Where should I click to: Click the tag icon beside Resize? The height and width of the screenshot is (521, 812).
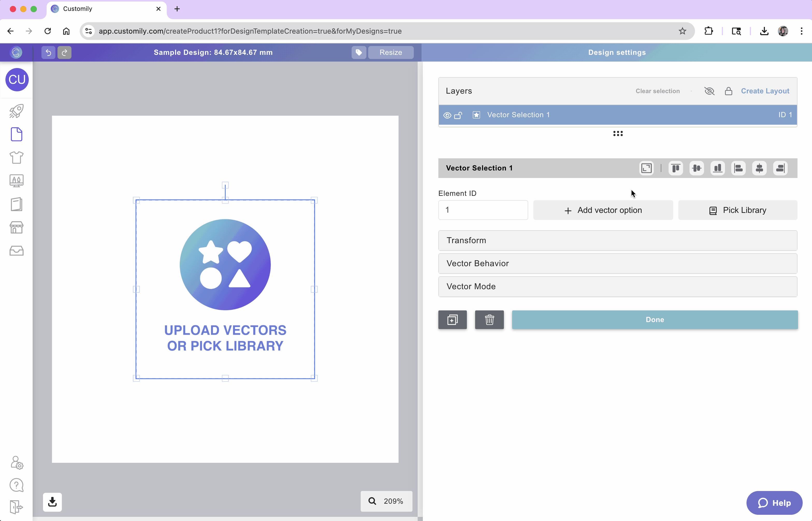(x=359, y=53)
